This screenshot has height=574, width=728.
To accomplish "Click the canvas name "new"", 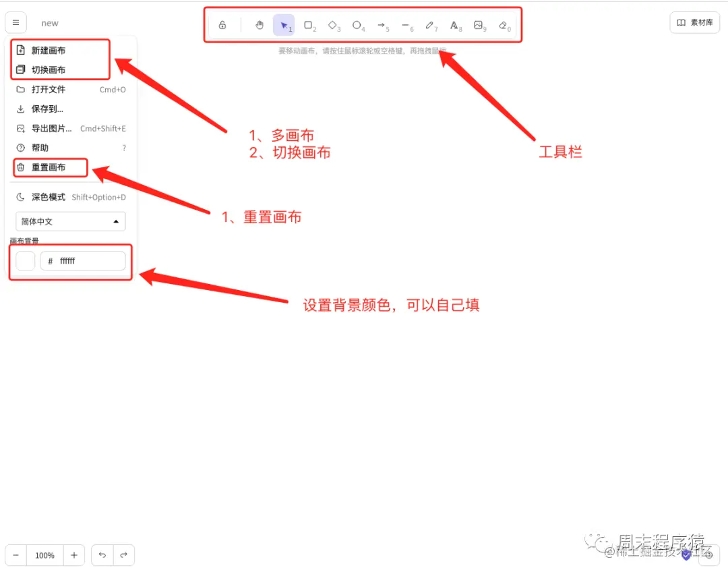I will (x=50, y=23).
